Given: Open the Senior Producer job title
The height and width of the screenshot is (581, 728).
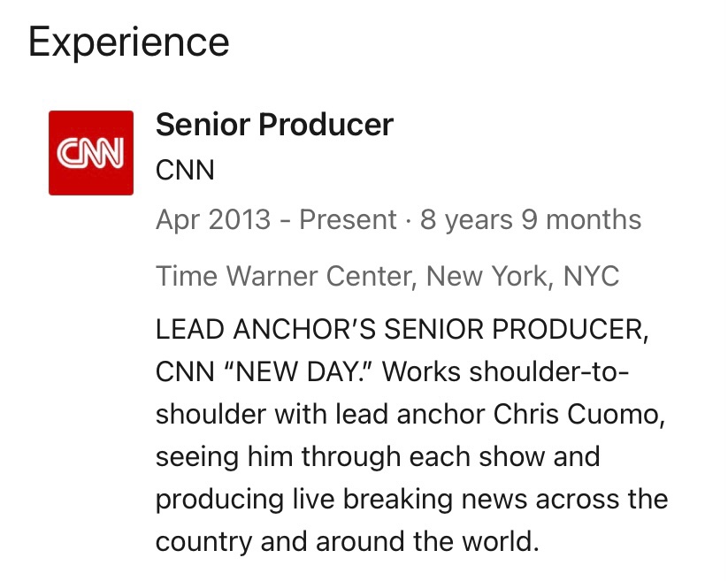Looking at the screenshot, I should coord(274,125).
